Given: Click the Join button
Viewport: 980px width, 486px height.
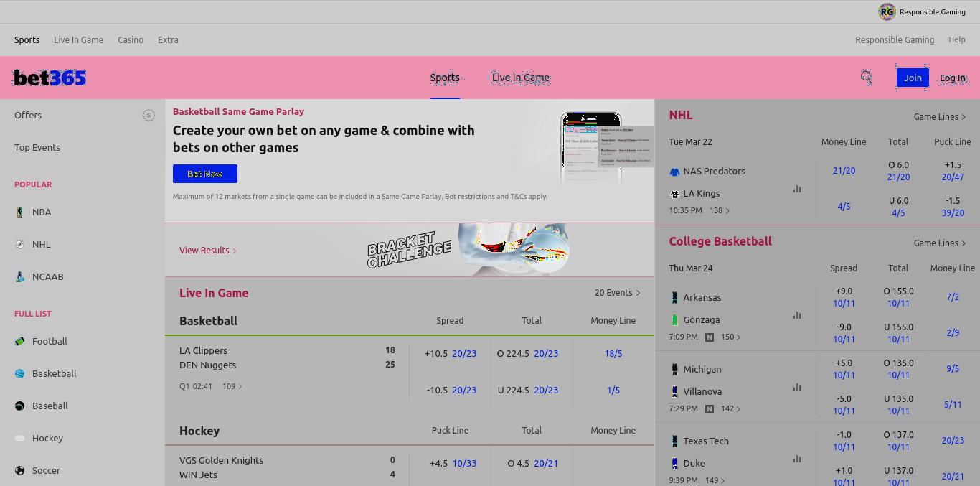Looking at the screenshot, I should click(x=913, y=78).
